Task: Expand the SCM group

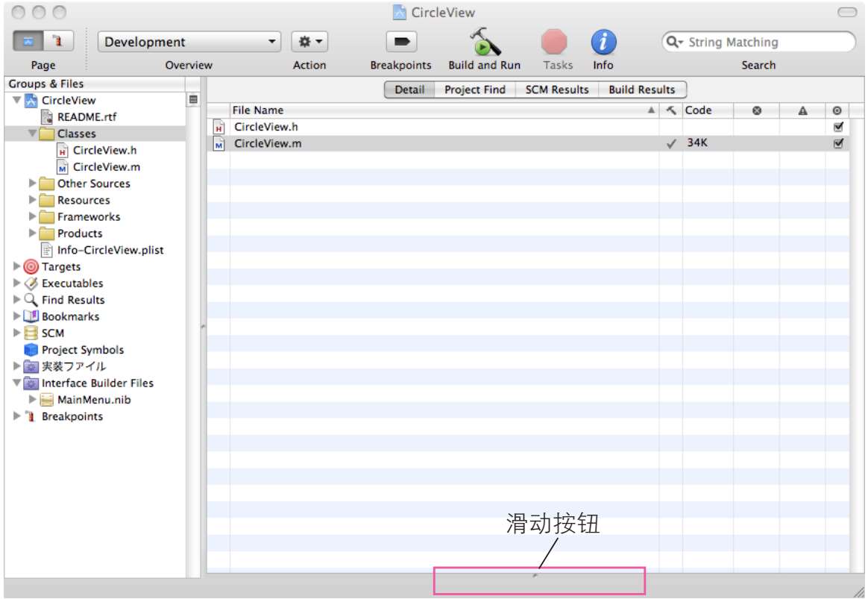Action: [x=16, y=333]
